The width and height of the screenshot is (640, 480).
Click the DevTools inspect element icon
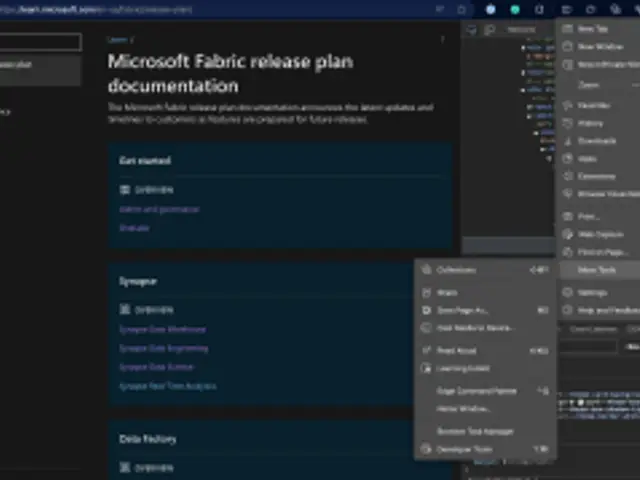471,30
